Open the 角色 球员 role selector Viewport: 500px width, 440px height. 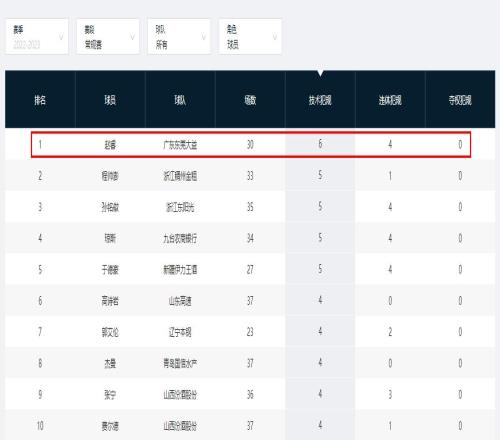pos(250,37)
